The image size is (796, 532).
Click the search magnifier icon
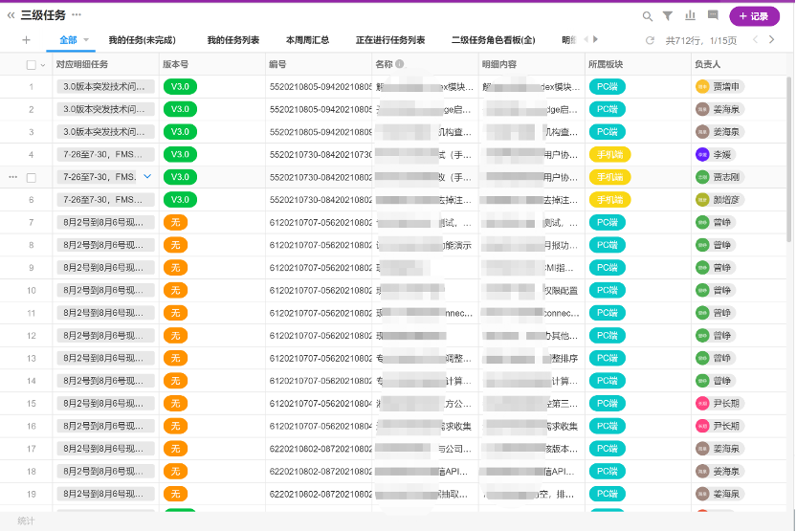[648, 16]
